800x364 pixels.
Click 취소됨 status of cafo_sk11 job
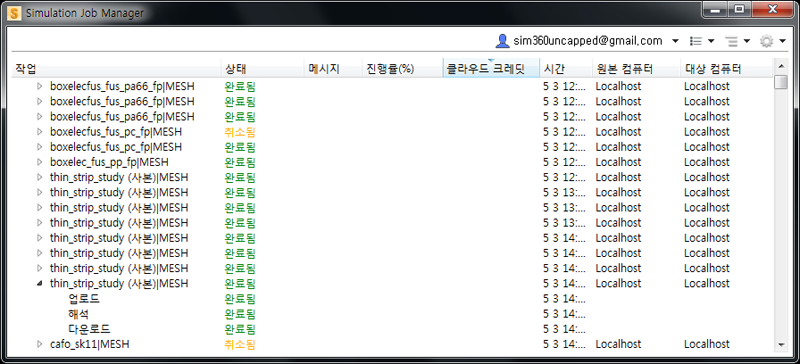pos(240,345)
